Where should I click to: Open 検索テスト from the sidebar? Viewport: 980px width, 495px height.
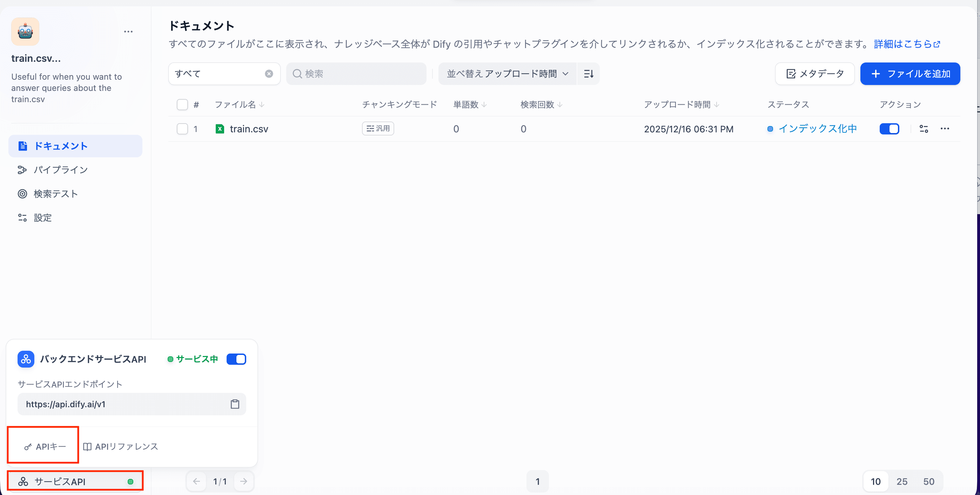click(55, 194)
